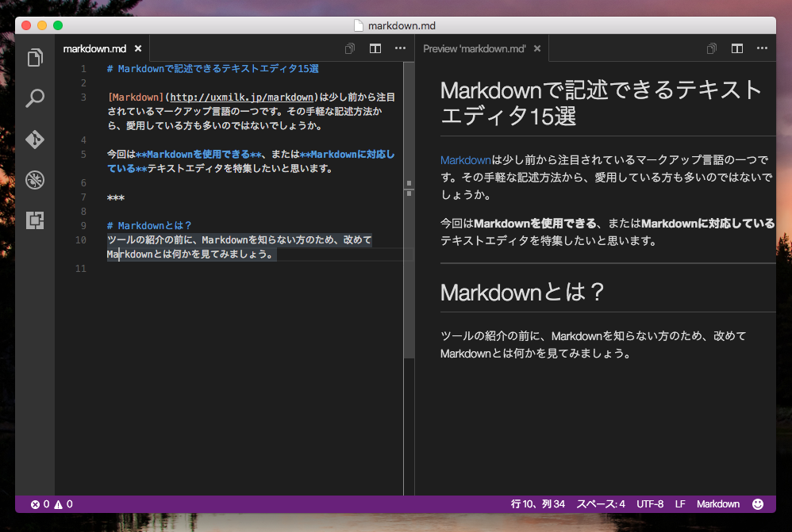Open more actions menu in preview pane
Image resolution: width=792 pixels, height=532 pixels.
[762, 48]
